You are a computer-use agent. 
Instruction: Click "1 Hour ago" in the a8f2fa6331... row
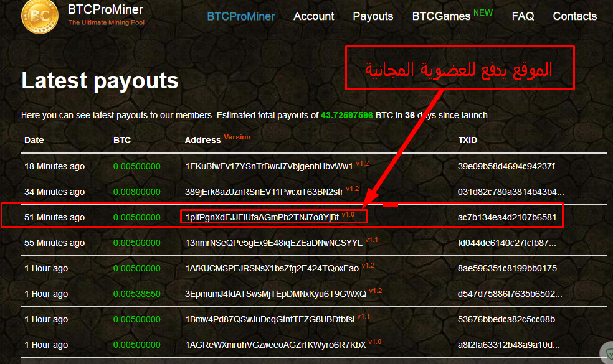point(46,345)
